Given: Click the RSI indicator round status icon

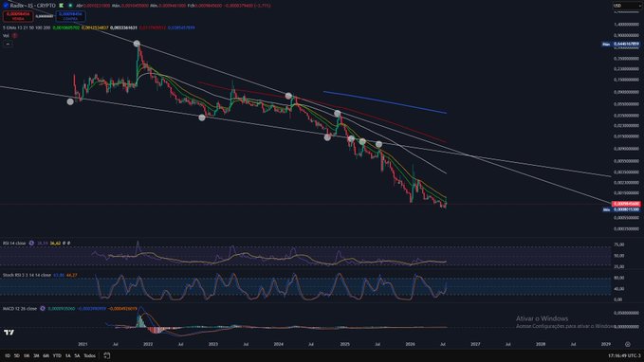Looking at the screenshot, I should point(31,243).
